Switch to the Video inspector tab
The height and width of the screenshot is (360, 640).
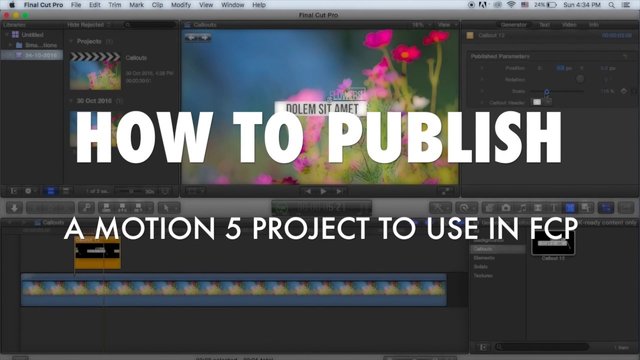pos(569,25)
